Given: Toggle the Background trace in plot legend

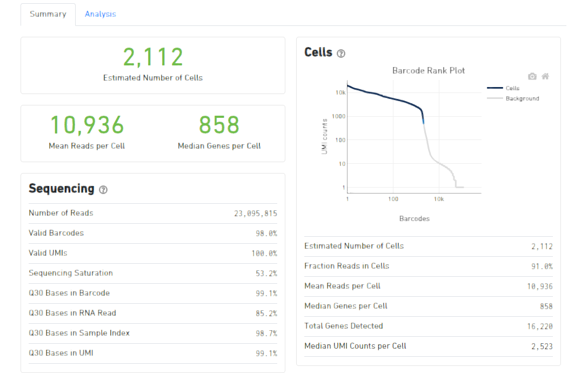Looking at the screenshot, I should [x=522, y=98].
